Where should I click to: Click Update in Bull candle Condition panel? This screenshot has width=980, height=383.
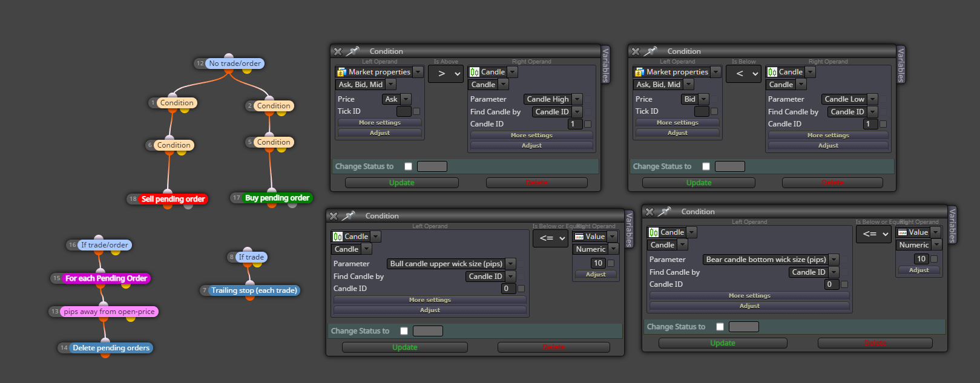point(405,347)
